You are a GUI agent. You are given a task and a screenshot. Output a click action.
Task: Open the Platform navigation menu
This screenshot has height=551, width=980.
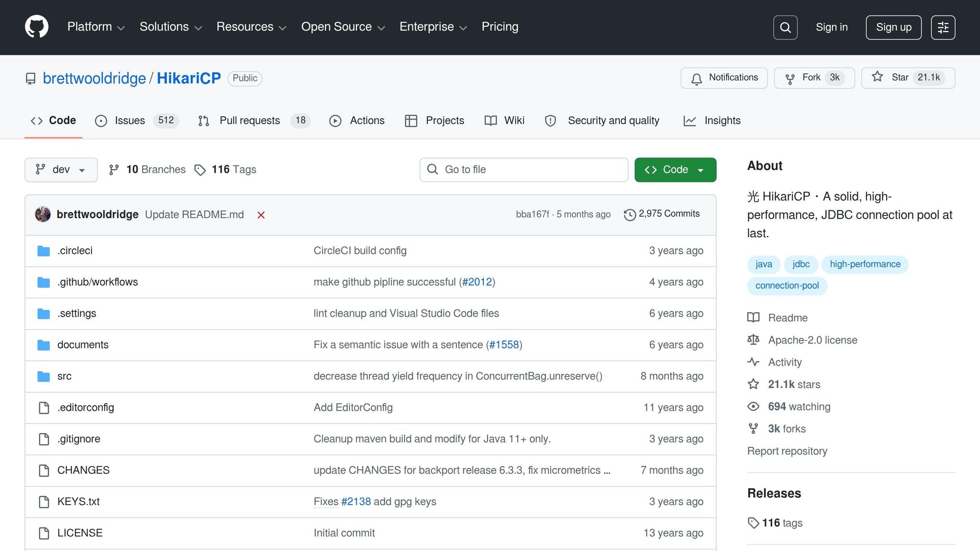[96, 27]
